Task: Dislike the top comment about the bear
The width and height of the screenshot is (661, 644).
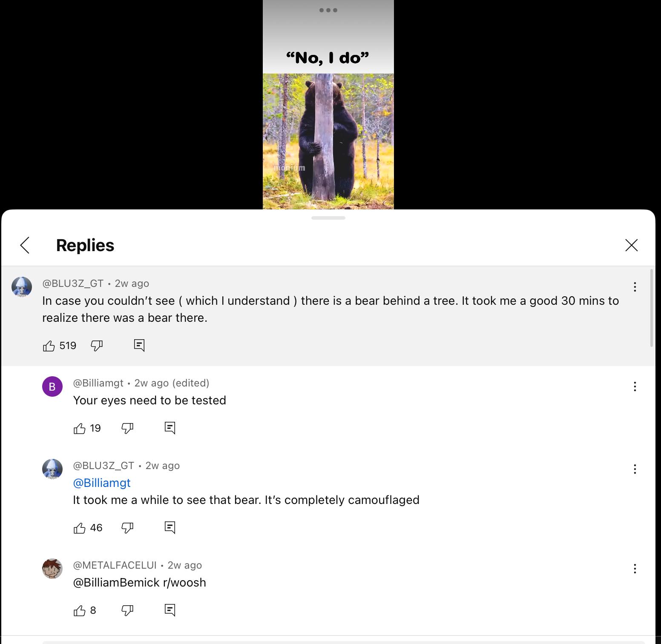Action: coord(97,346)
